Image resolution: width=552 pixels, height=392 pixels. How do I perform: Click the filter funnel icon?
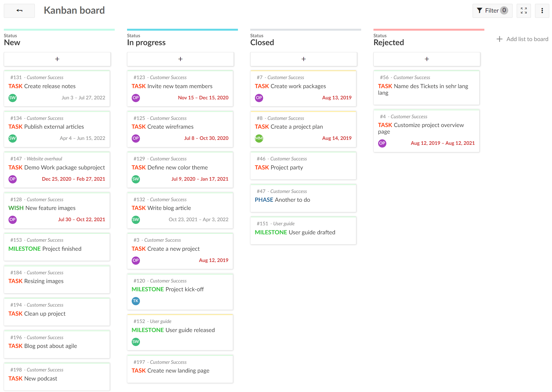[479, 10]
